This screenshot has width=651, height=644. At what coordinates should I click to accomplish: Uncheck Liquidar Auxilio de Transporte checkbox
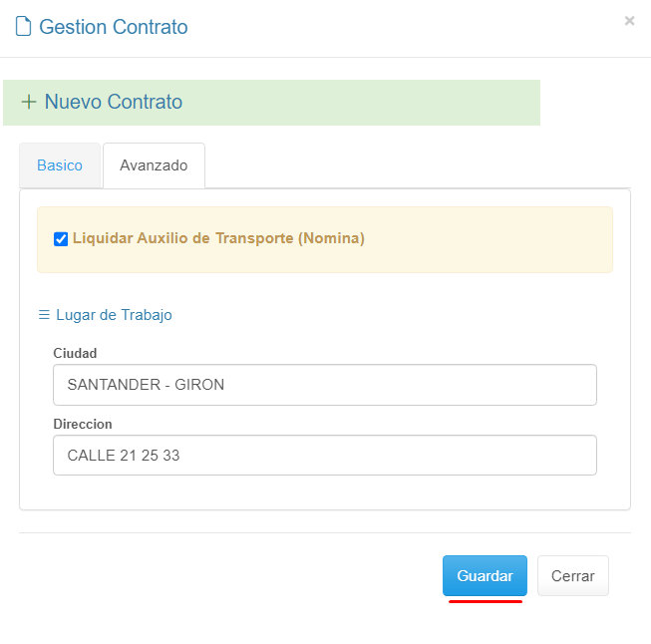click(x=61, y=239)
